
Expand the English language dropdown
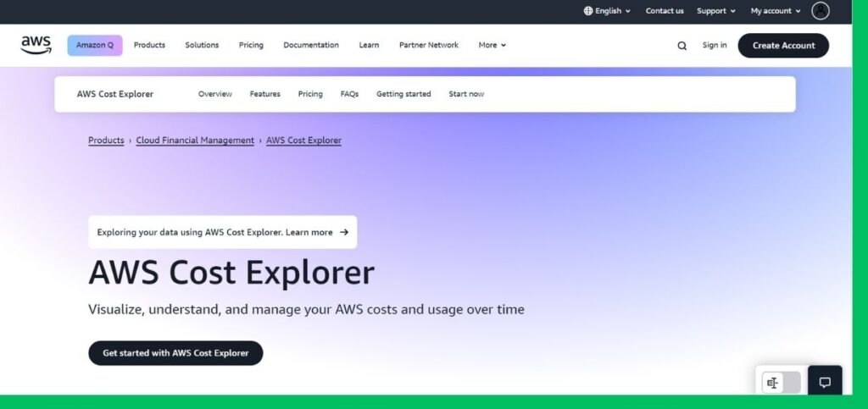click(607, 11)
